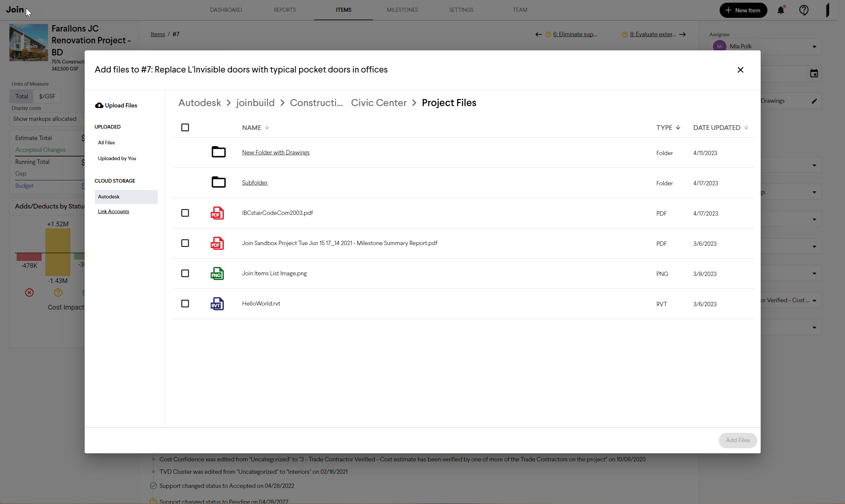This screenshot has width=845, height=504.
Task: Click the RVT icon for HelloWorld.rvt
Action: point(217,304)
